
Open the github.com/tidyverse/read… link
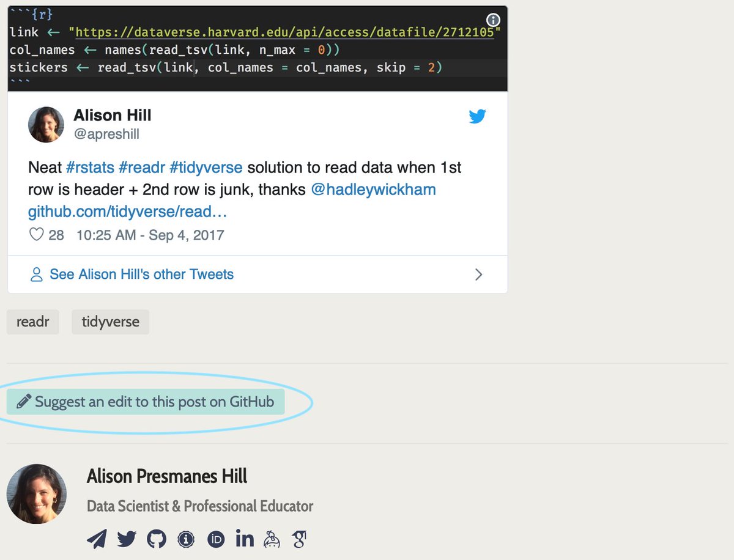click(x=128, y=212)
